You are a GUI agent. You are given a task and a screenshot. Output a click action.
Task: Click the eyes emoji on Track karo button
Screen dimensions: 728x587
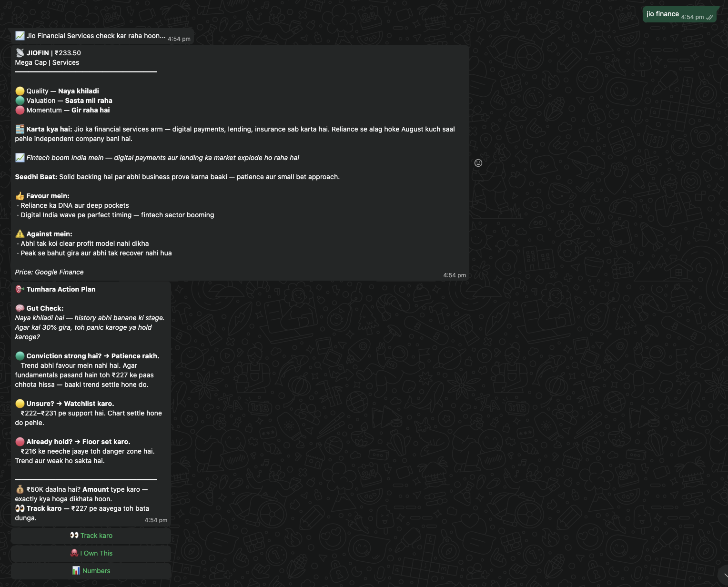point(74,535)
